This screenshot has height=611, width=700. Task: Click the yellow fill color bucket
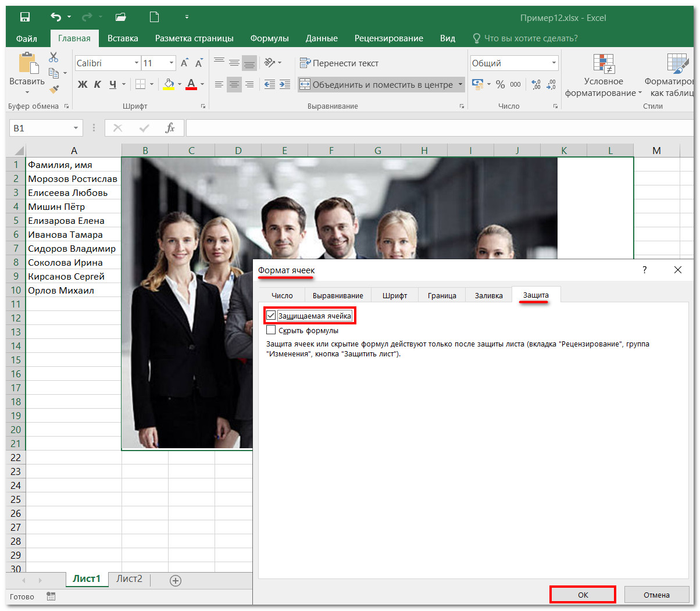click(168, 84)
